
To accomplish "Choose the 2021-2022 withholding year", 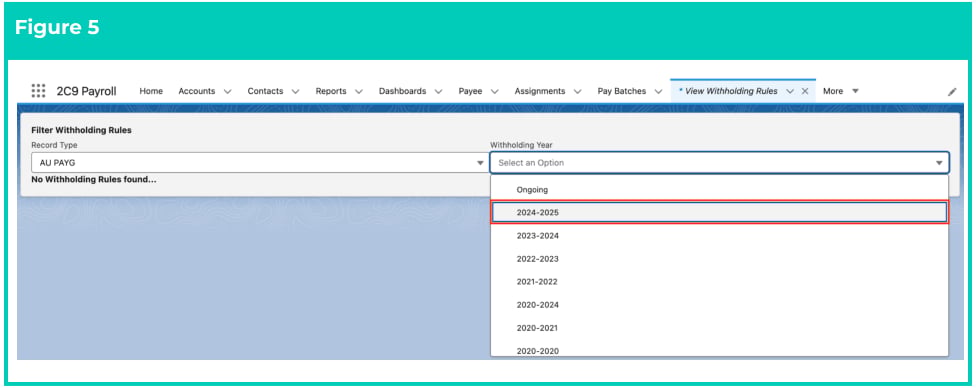I will 720,282.
